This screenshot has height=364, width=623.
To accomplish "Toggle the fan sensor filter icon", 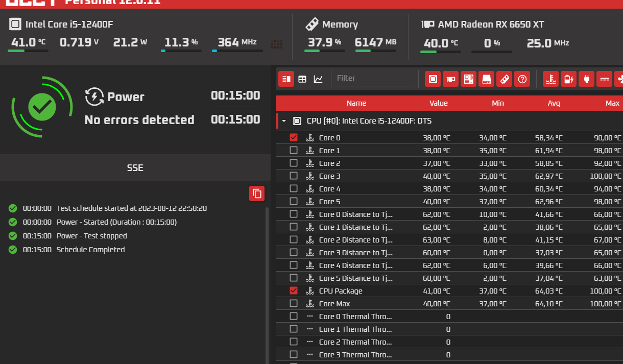I will pyautogui.click(x=619, y=79).
